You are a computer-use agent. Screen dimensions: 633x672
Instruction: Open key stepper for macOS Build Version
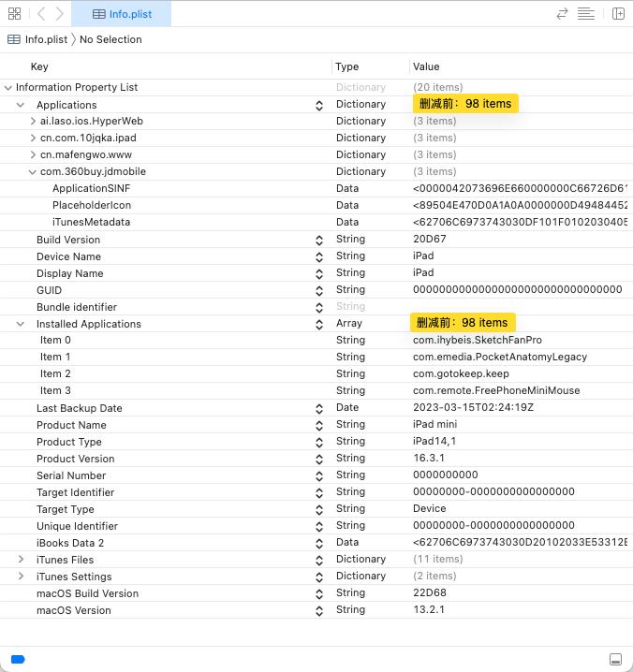pyautogui.click(x=319, y=594)
